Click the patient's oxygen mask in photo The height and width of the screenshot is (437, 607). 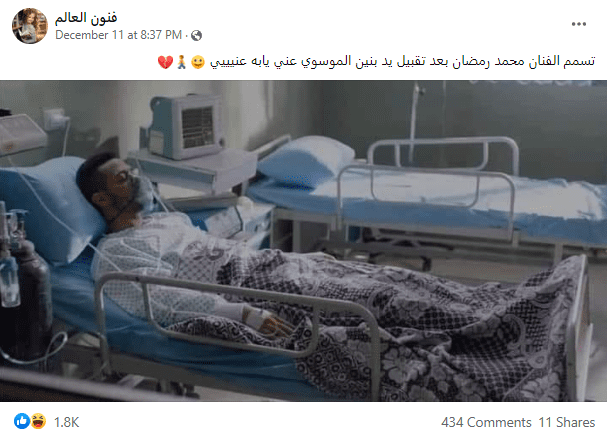144,189
